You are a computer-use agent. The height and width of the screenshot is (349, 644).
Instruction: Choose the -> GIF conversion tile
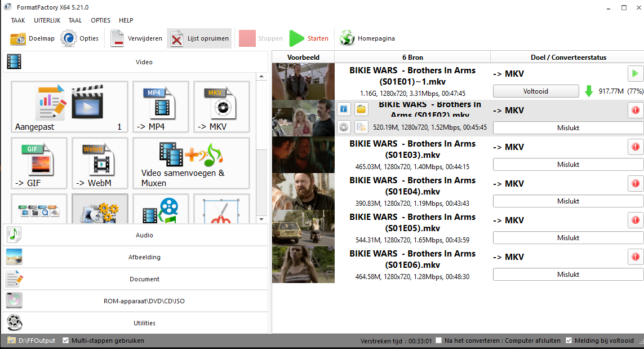tap(39, 164)
